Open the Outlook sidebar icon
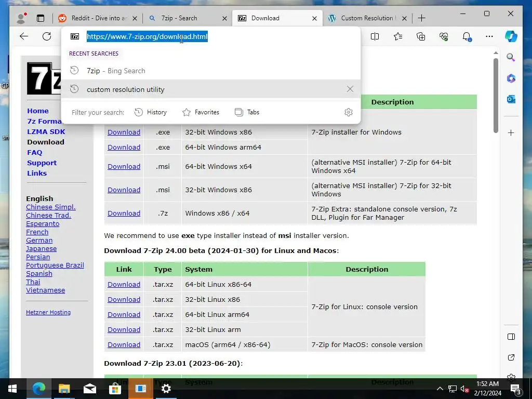Image resolution: width=532 pixels, height=399 pixels. click(511, 99)
